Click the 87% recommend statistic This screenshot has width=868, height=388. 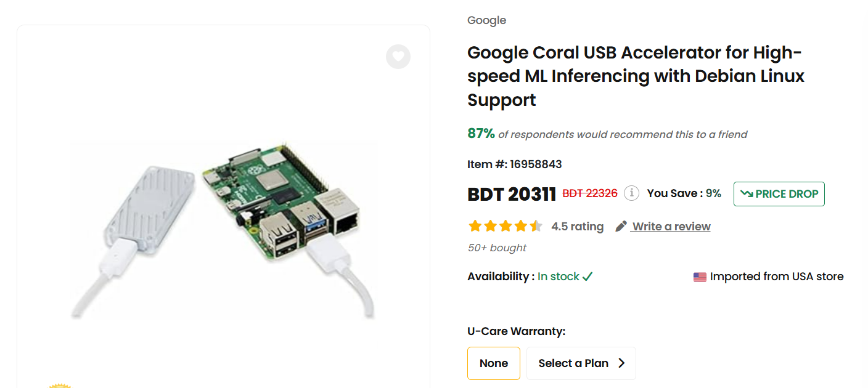tap(481, 134)
